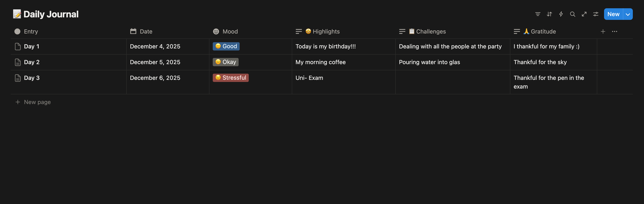Add a new property with plus icon
The image size is (644, 204).
point(603,31)
